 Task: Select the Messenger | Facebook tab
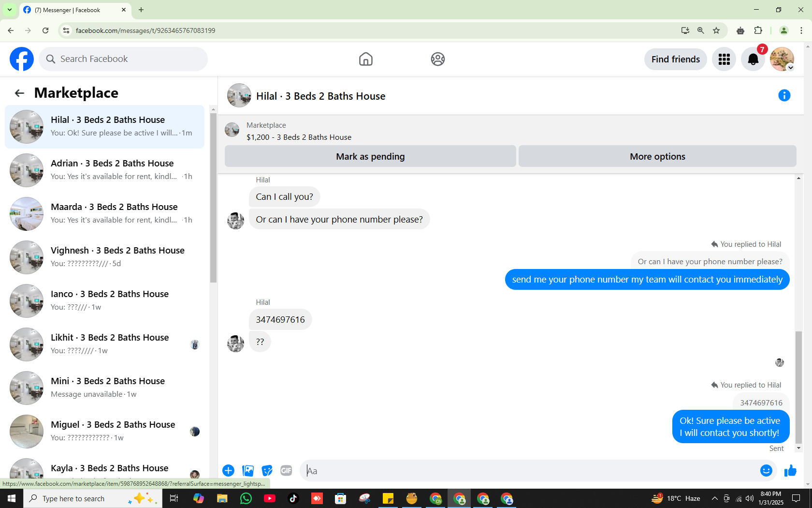coord(75,10)
